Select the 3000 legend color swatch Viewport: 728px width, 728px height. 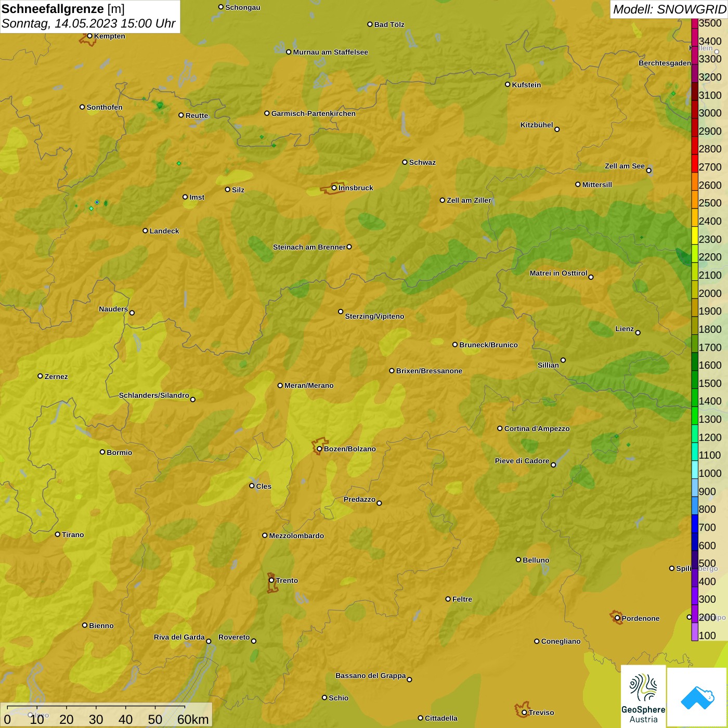coord(695,110)
